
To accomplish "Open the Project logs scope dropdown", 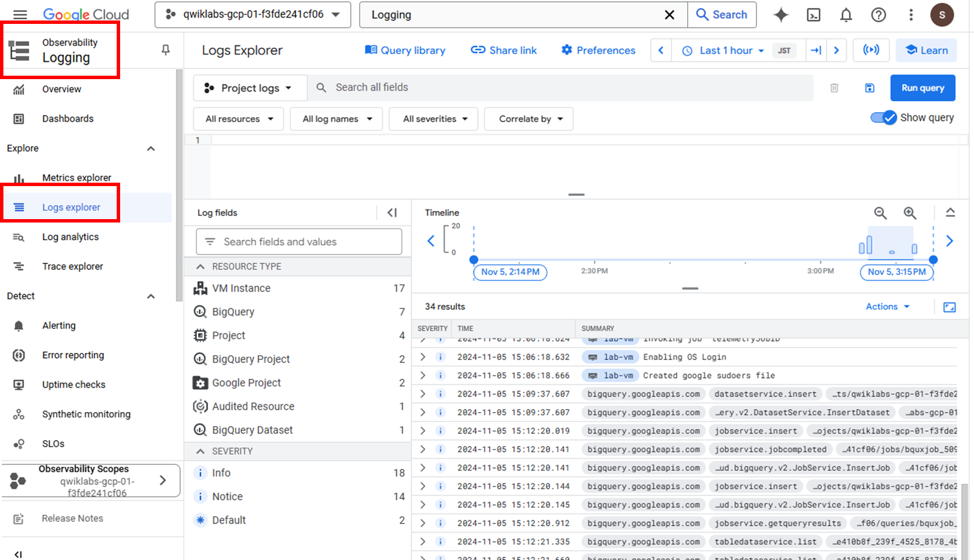I will coord(250,88).
